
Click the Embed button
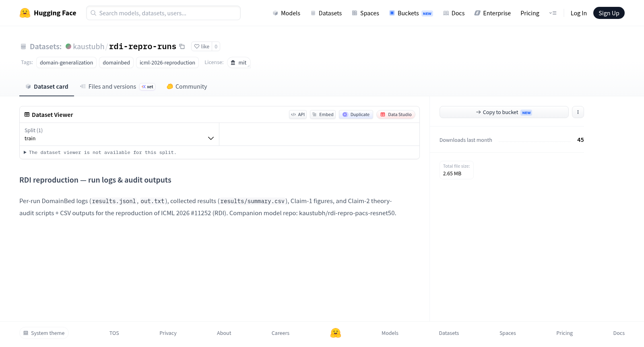point(323,114)
